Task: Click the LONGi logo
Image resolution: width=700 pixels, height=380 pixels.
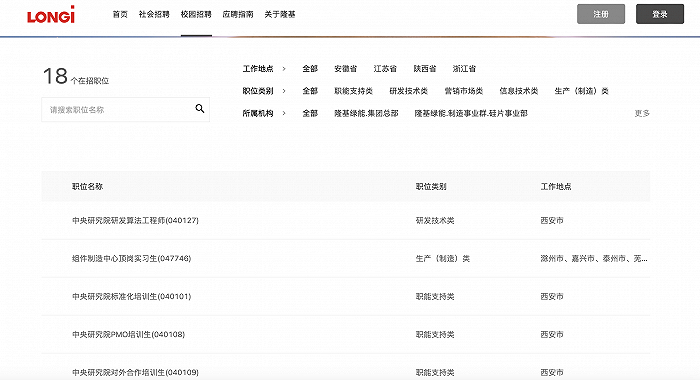Action: click(x=51, y=15)
